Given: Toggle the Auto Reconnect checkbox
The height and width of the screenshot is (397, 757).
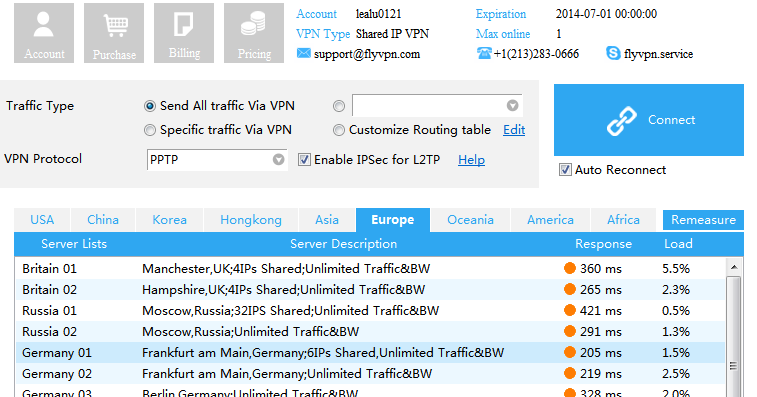Looking at the screenshot, I should tap(565, 170).
